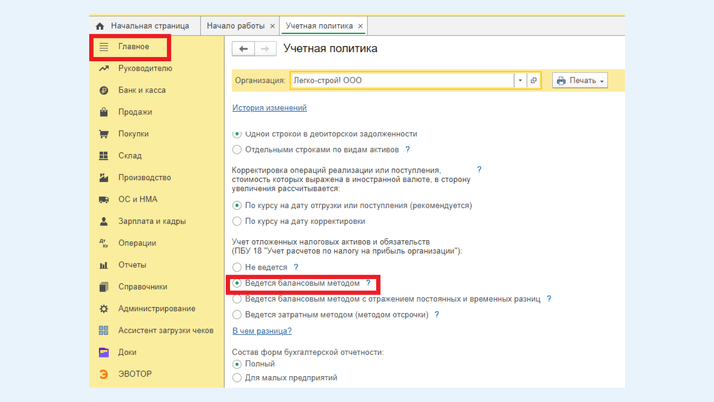Open the Справочники section
714x402 pixels.
click(x=143, y=287)
